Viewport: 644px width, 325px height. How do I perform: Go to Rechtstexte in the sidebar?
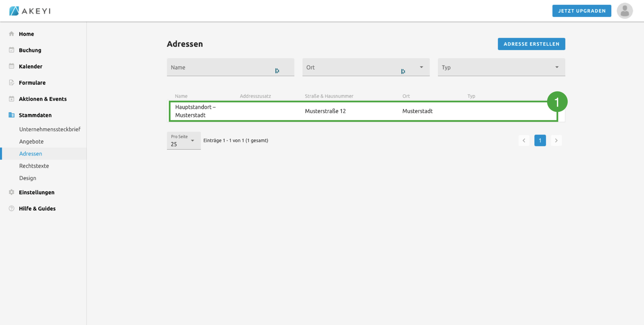[x=34, y=166]
